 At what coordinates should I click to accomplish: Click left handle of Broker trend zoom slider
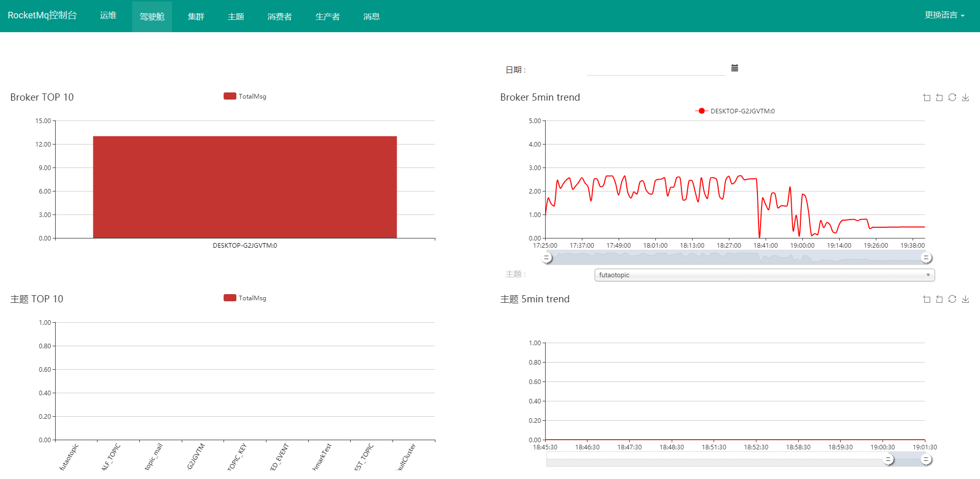pos(547,258)
